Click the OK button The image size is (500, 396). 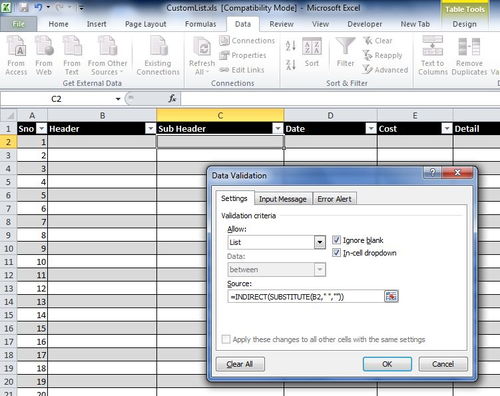387,364
